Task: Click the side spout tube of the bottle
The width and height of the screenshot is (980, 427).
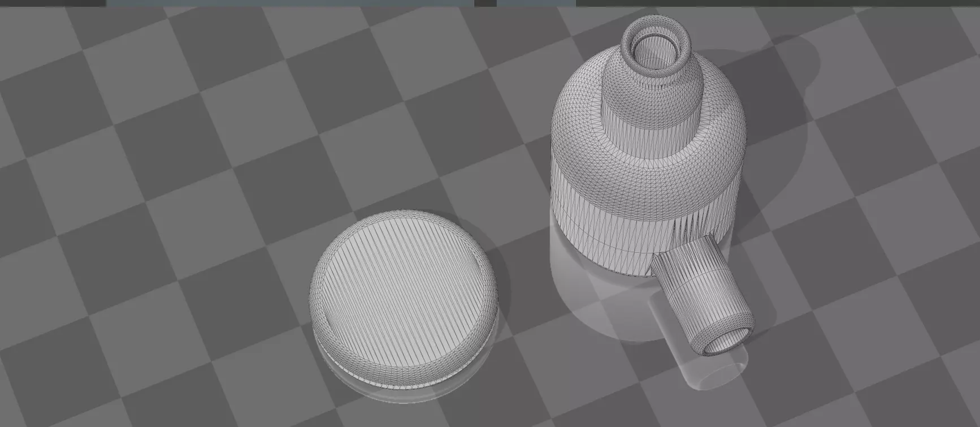Action: (x=704, y=296)
